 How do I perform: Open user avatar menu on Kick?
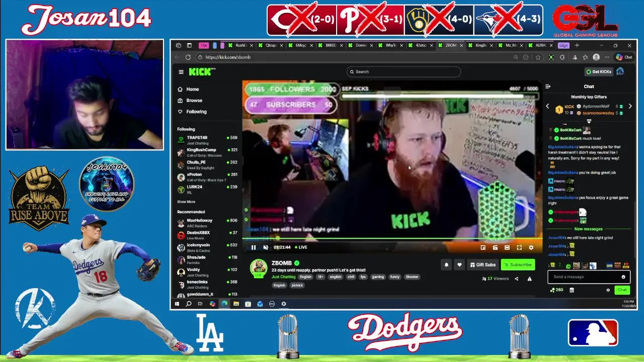click(x=620, y=72)
